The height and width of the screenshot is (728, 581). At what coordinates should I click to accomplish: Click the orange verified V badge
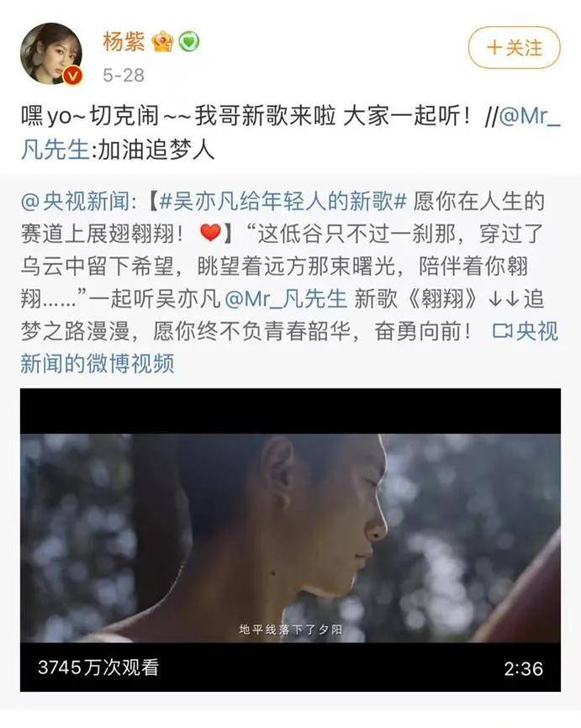(x=72, y=75)
